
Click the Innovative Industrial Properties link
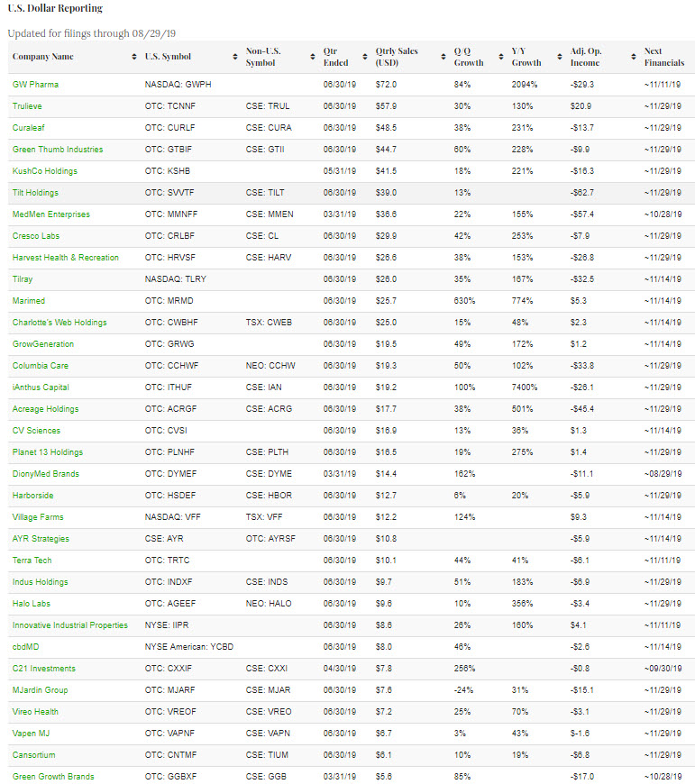[x=69, y=625]
